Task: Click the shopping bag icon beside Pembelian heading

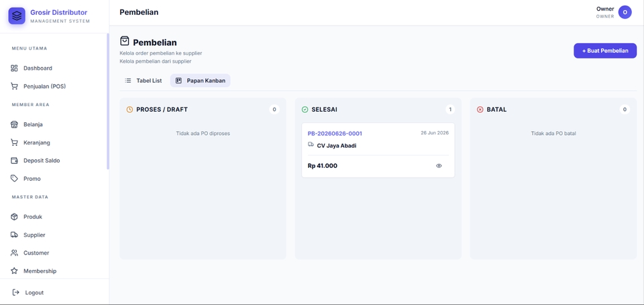Action: [125, 41]
